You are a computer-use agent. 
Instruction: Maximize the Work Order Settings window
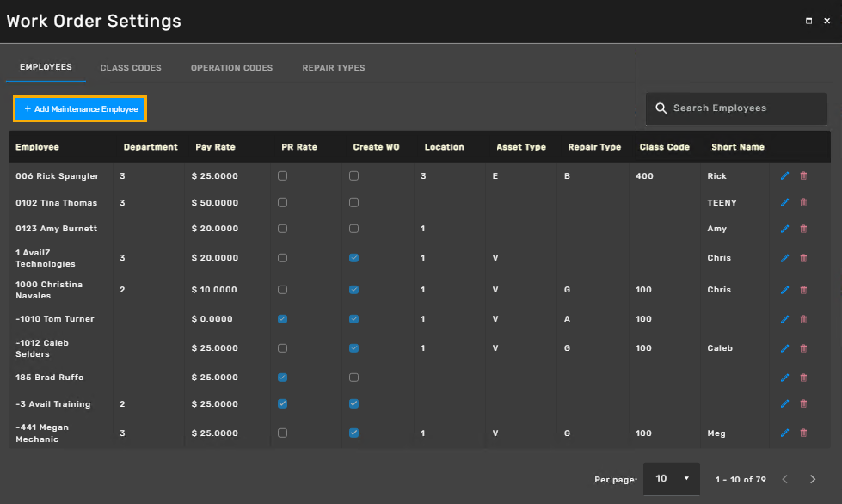click(808, 21)
